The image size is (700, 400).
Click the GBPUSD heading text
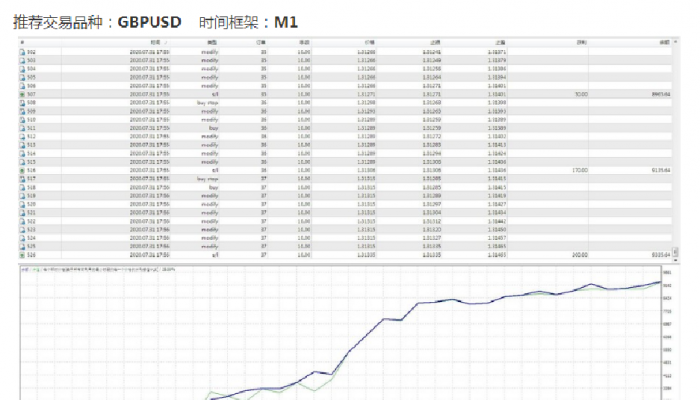pyautogui.click(x=150, y=22)
